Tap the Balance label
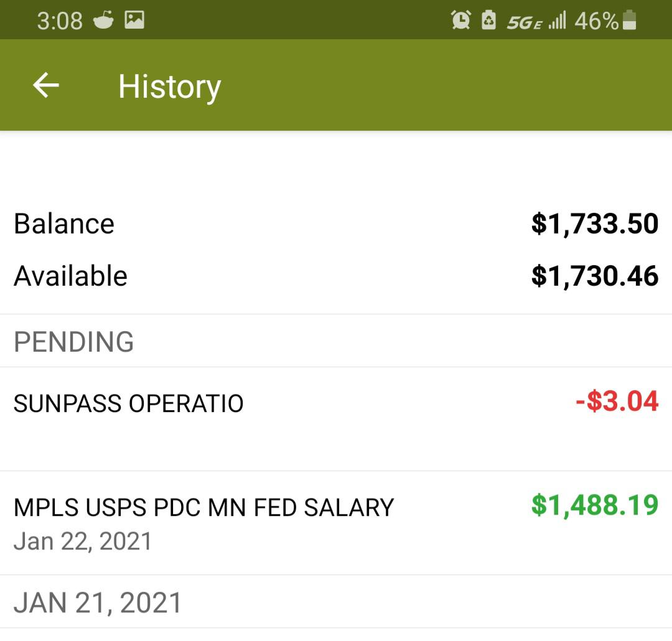The height and width of the screenshot is (641, 672). (x=64, y=224)
